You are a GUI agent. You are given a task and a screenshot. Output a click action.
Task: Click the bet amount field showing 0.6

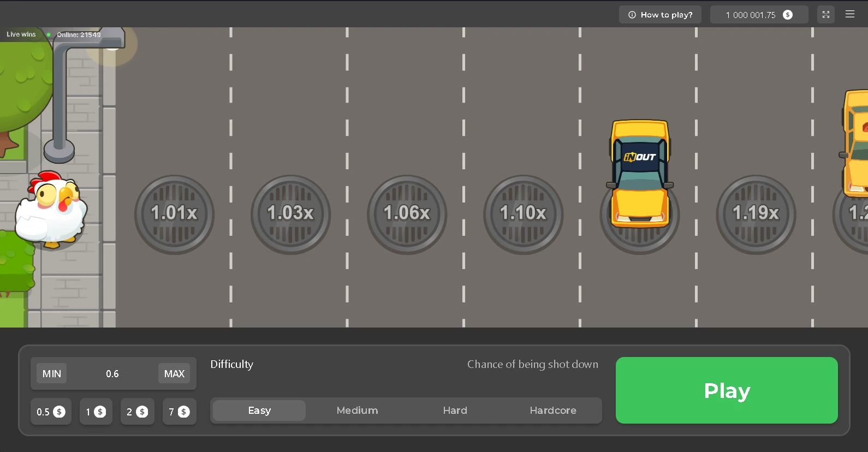pos(112,373)
